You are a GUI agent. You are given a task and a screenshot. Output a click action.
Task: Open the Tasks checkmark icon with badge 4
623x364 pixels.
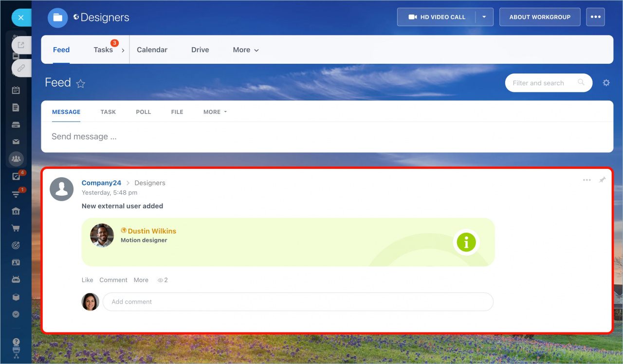[17, 176]
